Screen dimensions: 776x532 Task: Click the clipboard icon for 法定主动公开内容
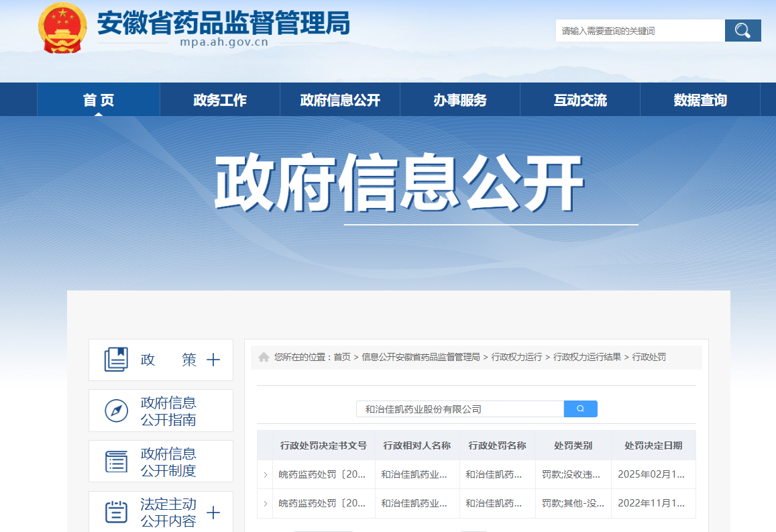pyautogui.click(x=116, y=513)
